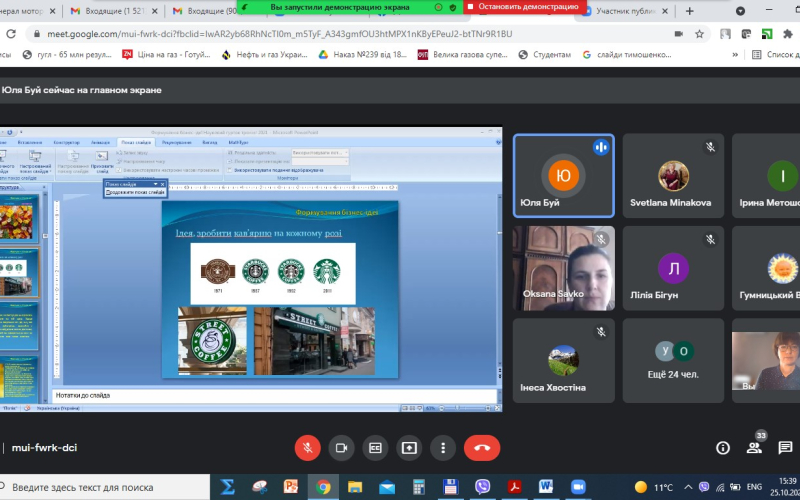Show hidden tray icons chevron
This screenshot has height=500, width=800.
[x=688, y=487]
